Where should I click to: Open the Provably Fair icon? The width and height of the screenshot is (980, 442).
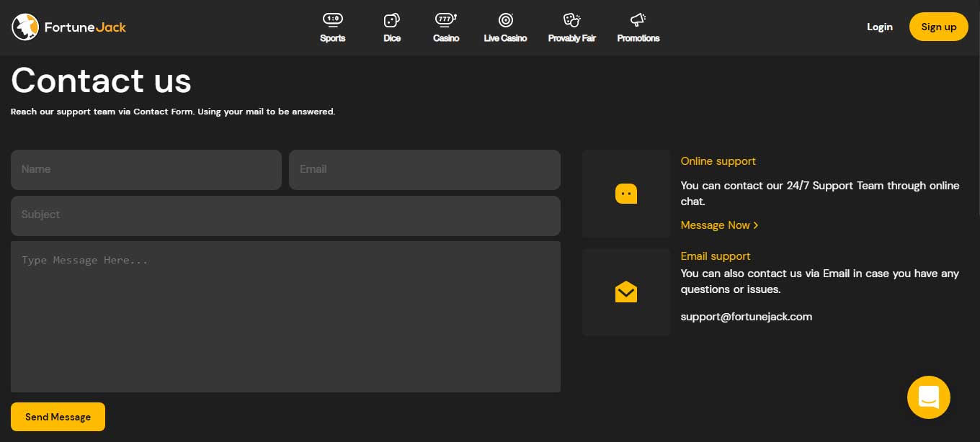(x=572, y=20)
